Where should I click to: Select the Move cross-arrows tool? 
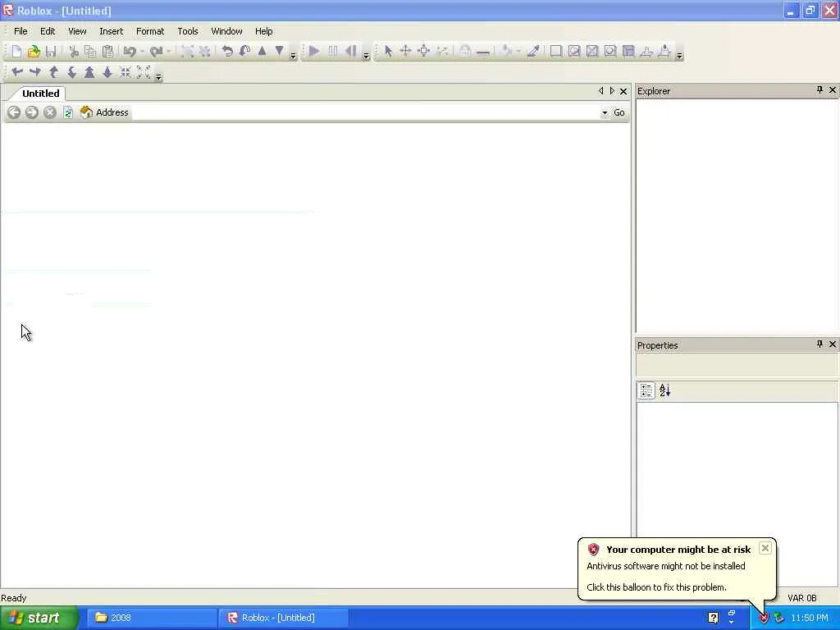pos(405,52)
